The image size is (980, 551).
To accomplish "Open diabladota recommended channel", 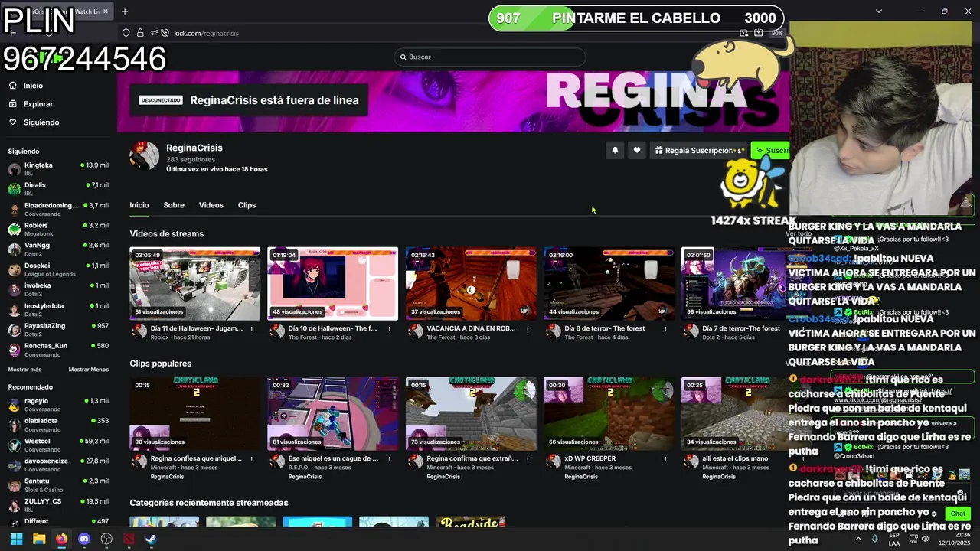I will pos(58,425).
